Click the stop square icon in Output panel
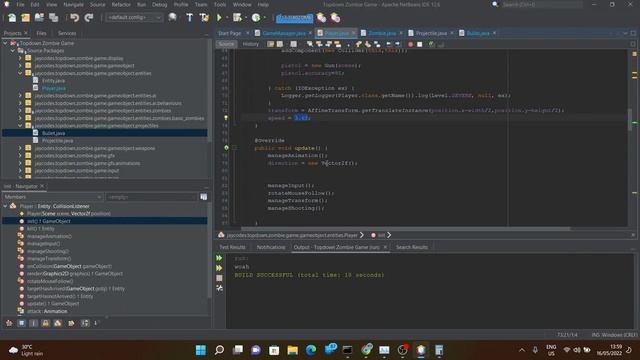640x360 pixels. coord(219,278)
